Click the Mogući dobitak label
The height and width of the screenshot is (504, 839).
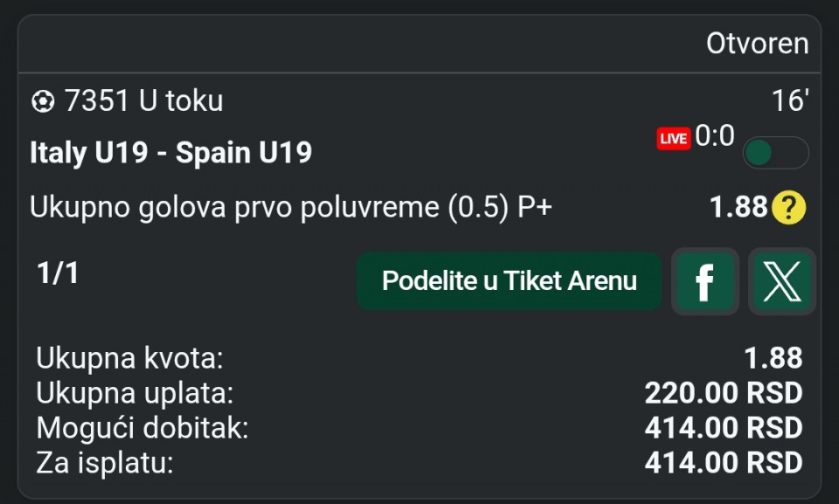click(142, 428)
